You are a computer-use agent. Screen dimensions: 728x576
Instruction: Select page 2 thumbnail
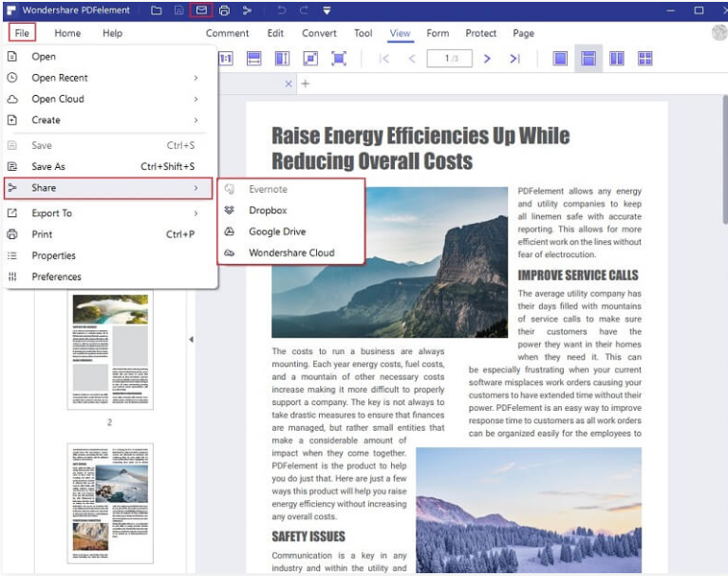(110, 350)
